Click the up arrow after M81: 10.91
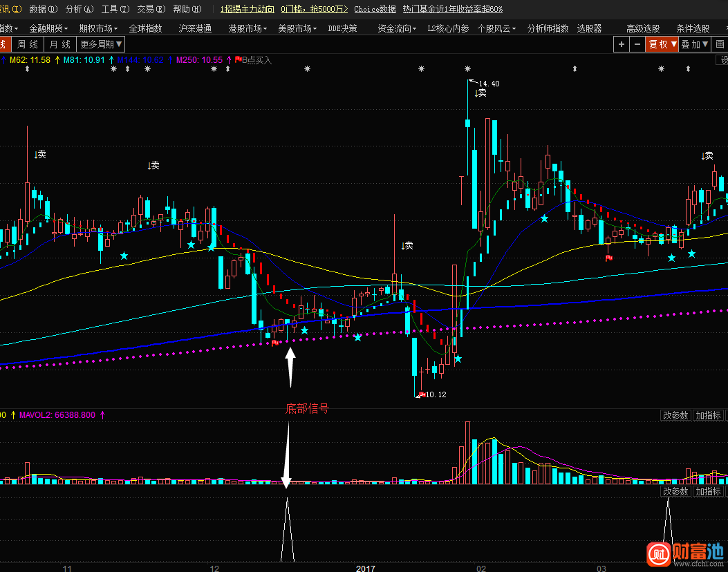This screenshot has height=572, width=728. [111, 60]
